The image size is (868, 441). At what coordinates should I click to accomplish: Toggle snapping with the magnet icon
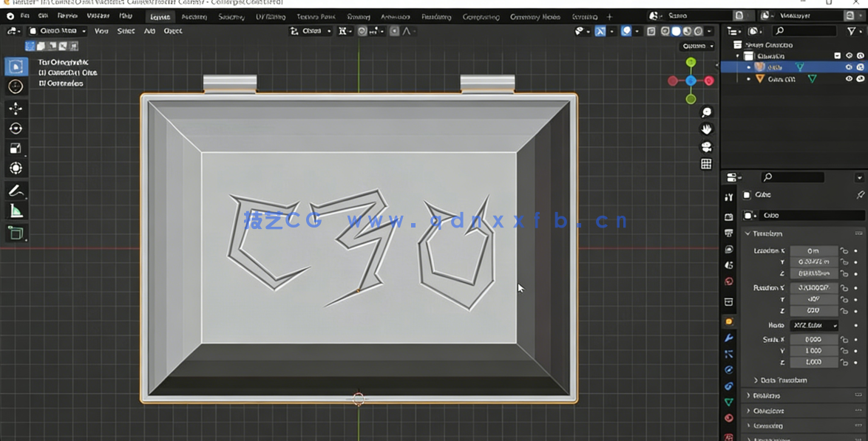pos(362,31)
